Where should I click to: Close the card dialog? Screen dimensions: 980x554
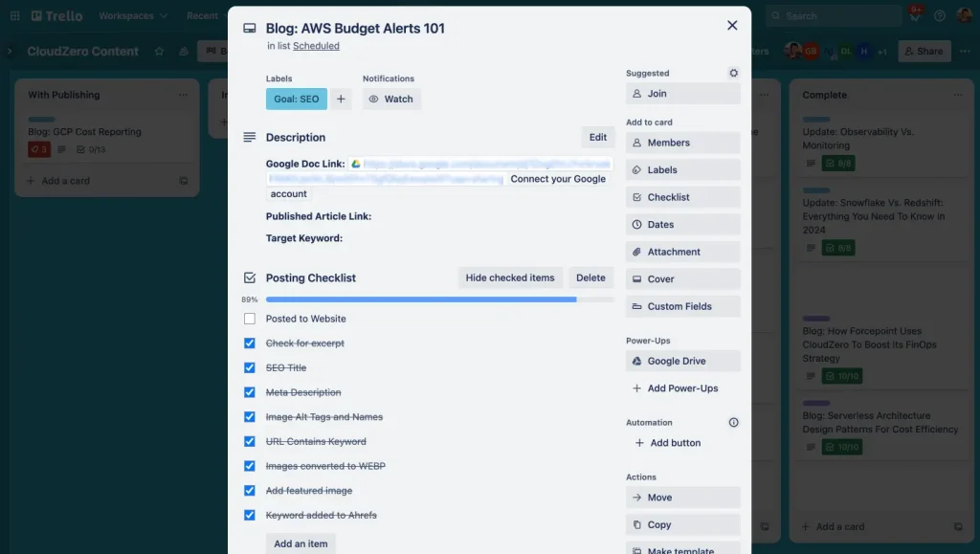[732, 25]
